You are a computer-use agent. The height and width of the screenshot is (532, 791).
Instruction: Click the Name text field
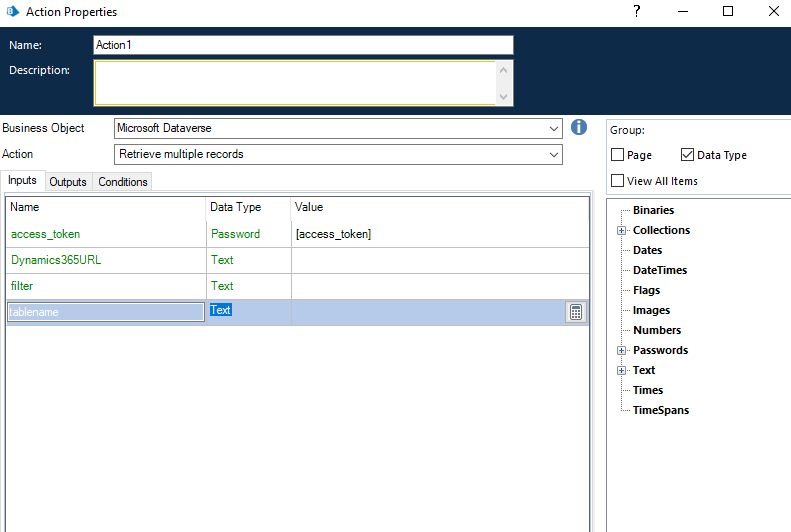pos(302,45)
